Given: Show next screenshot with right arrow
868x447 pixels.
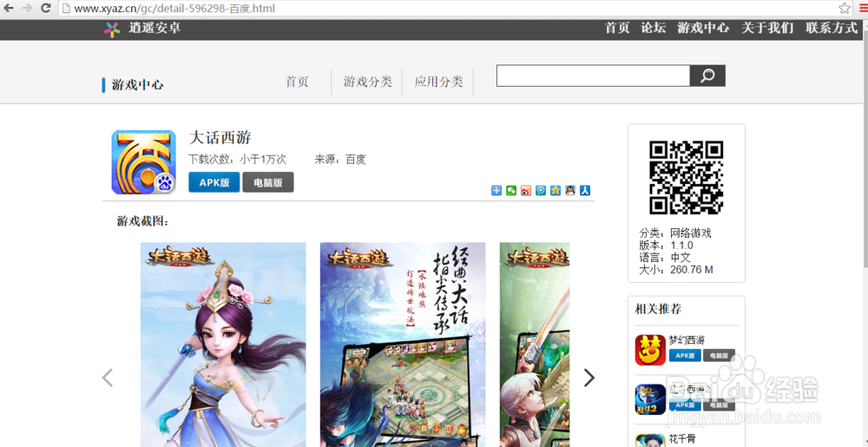Looking at the screenshot, I should pos(589,378).
